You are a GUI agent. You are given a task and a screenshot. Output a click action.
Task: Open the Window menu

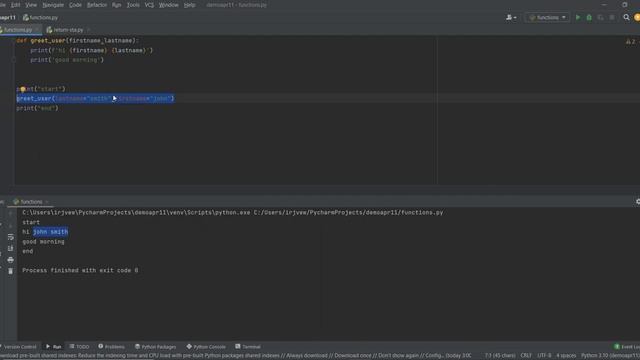[x=169, y=5]
